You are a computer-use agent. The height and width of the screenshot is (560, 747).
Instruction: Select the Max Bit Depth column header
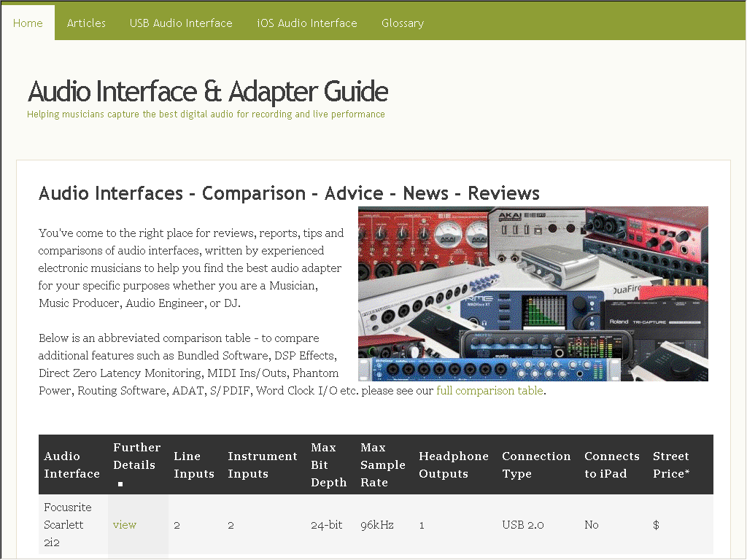[329, 464]
